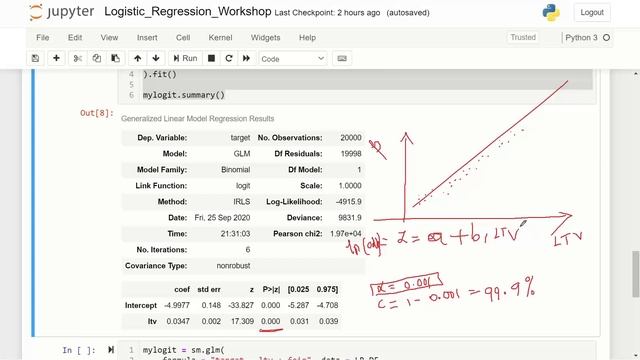Select the No. Observations value 20000
The width and height of the screenshot is (640, 360).
click(351, 138)
